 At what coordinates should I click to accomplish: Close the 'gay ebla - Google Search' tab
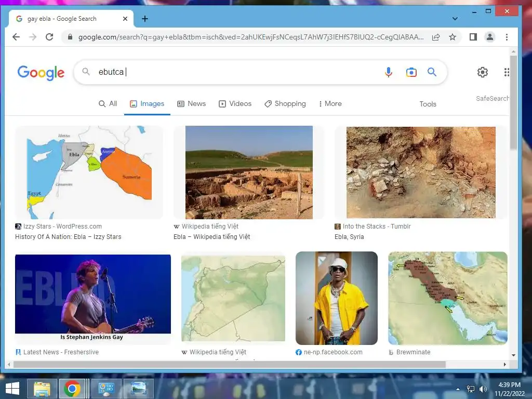(125, 19)
